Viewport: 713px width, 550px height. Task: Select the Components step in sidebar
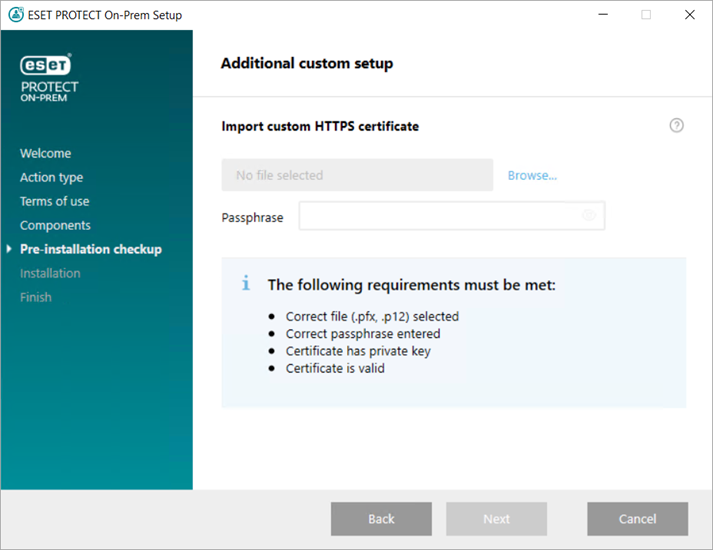[x=55, y=225]
